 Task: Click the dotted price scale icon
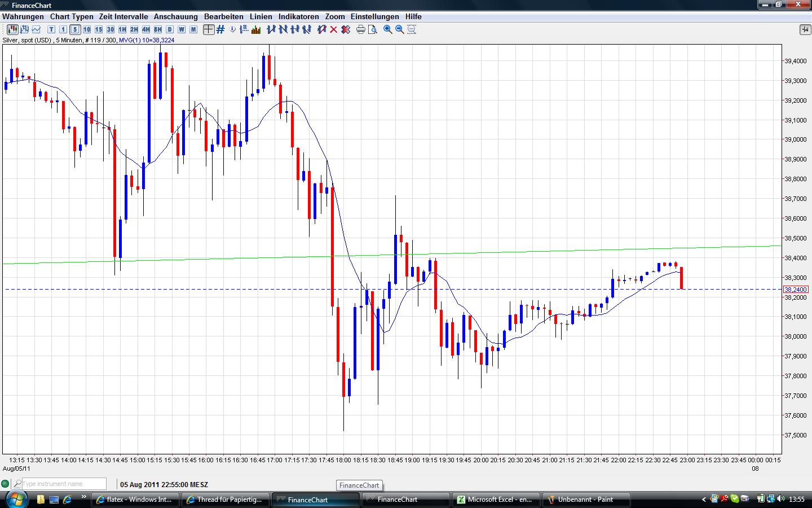[x=244, y=29]
